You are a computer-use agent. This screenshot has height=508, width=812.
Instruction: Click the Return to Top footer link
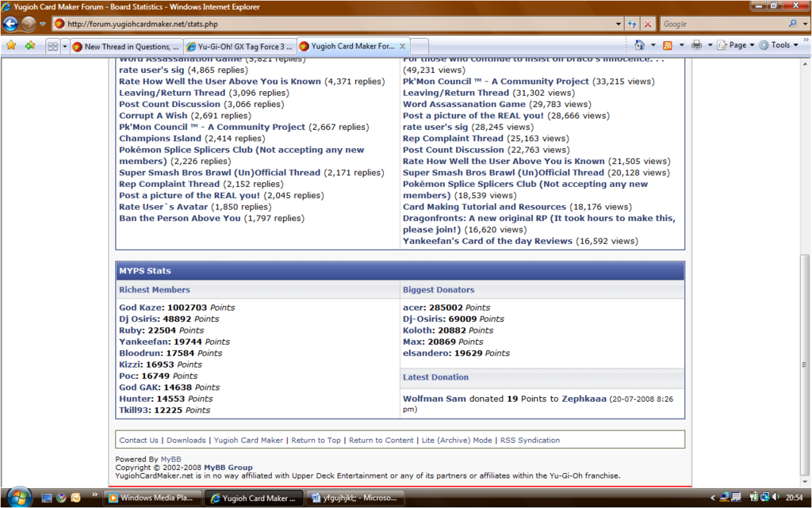point(316,440)
